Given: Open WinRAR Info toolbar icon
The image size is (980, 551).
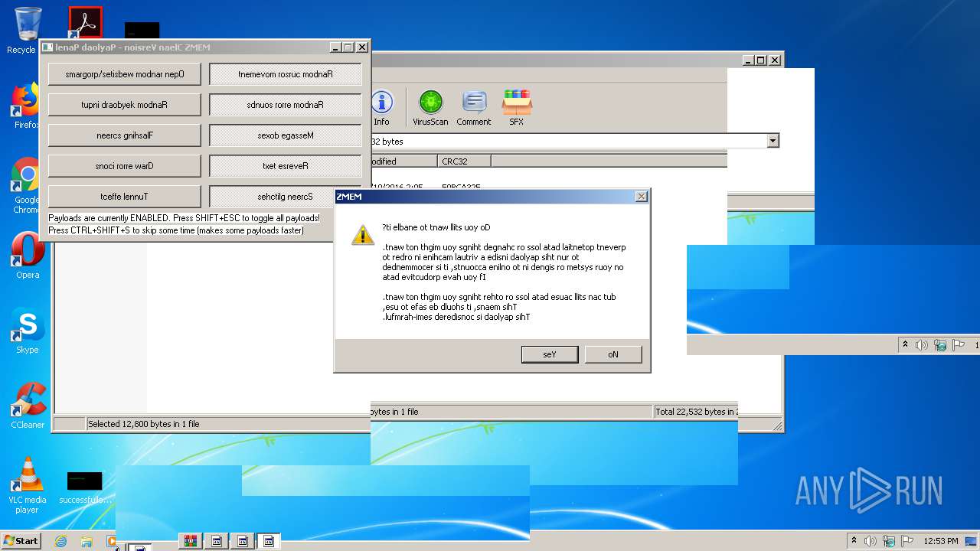Looking at the screenshot, I should (381, 108).
